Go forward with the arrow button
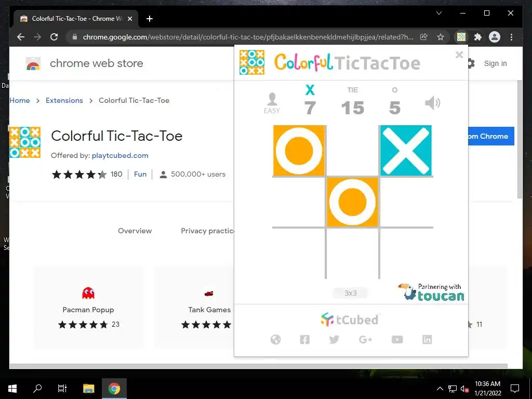 tap(37, 37)
